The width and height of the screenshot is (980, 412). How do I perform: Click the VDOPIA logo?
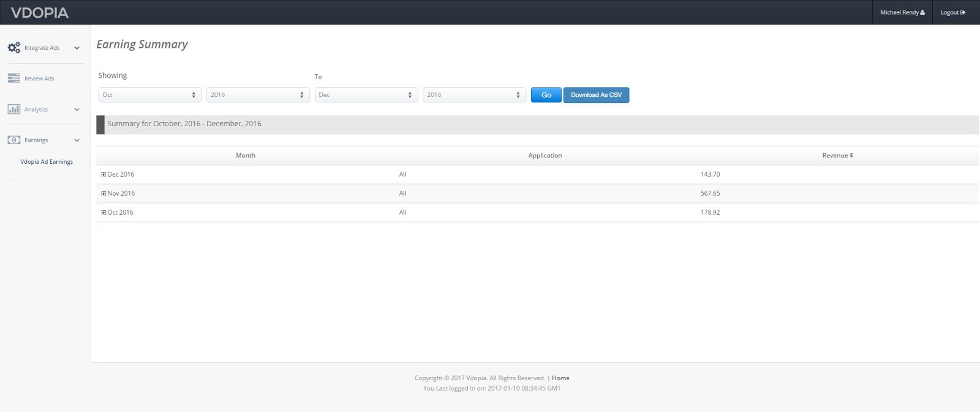40,13
